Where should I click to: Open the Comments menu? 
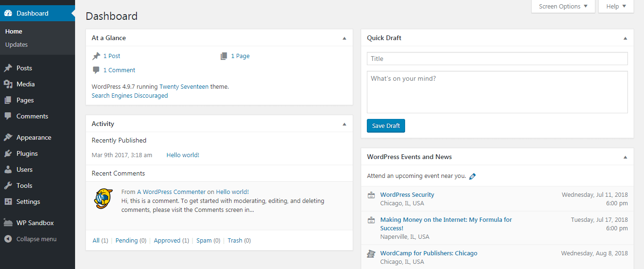(x=37, y=116)
